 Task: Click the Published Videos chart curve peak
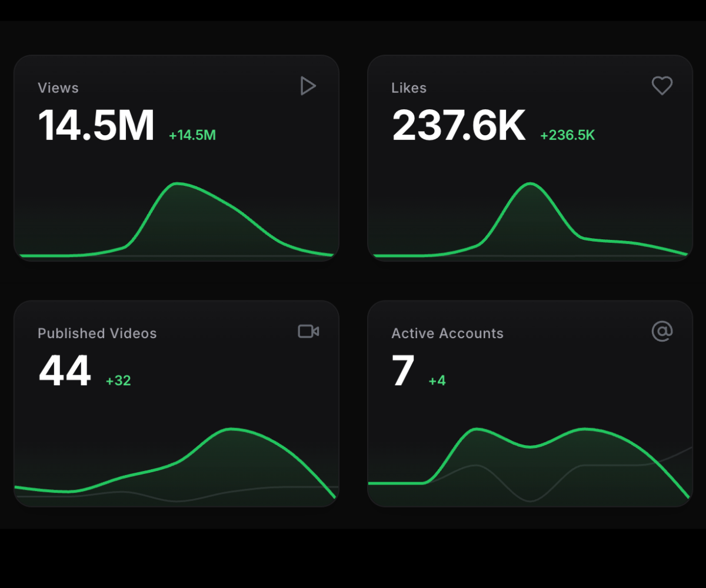[232, 429]
